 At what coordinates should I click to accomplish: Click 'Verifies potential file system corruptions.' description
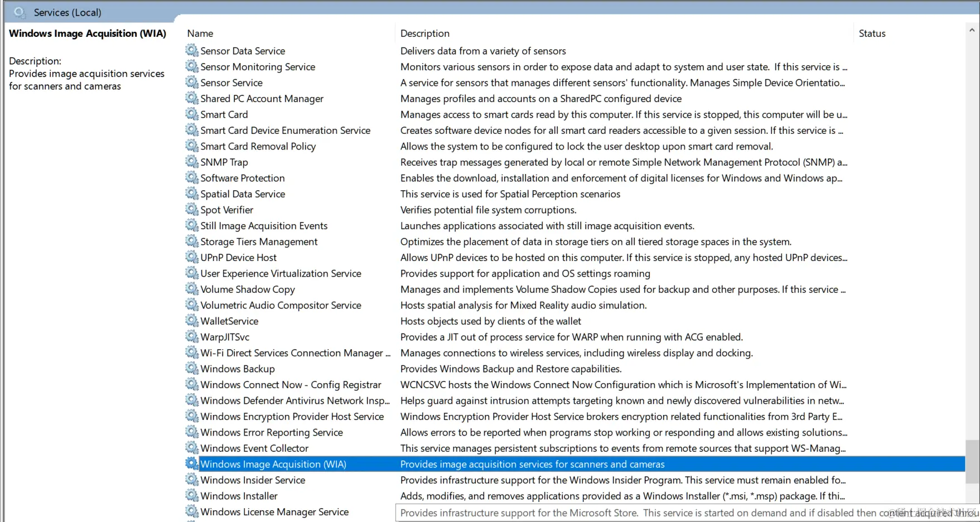coord(488,210)
